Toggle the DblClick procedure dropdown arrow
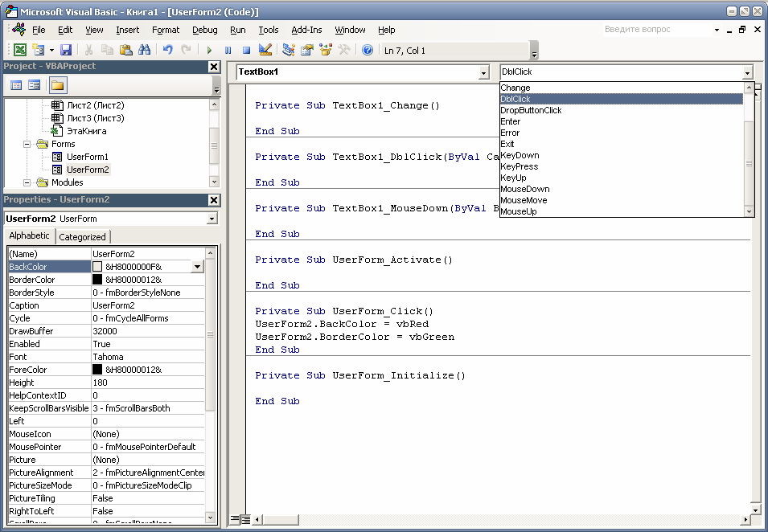Screen dimensions: 768x532 747,72
